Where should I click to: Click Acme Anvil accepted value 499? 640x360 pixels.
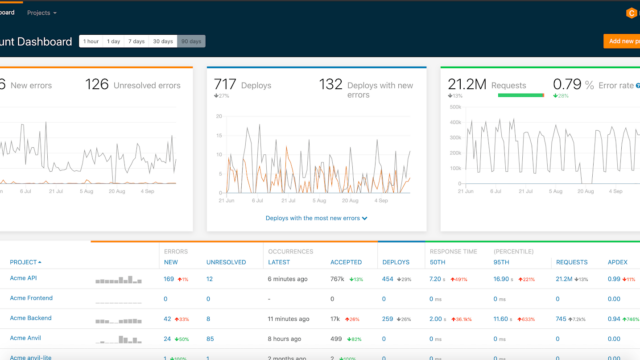[336, 339]
